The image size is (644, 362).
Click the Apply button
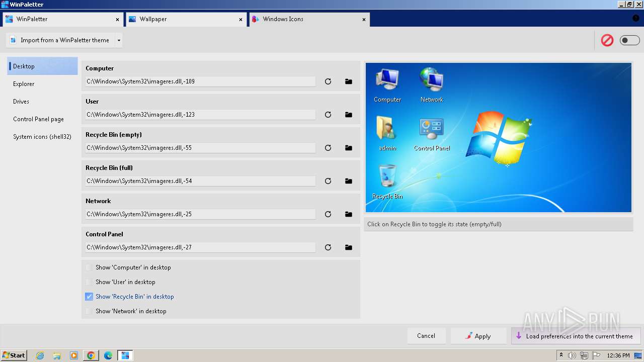478,336
